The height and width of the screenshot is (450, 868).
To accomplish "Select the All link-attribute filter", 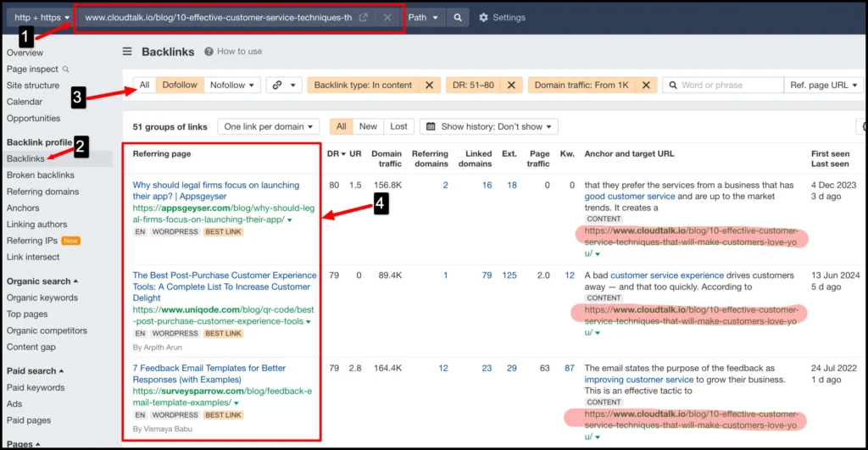I will point(144,86).
